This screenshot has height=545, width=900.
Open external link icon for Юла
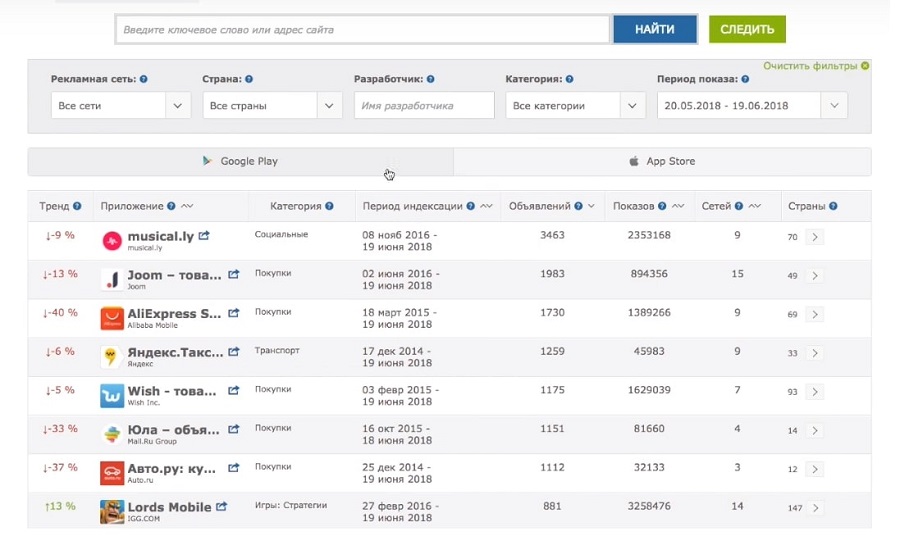pyautogui.click(x=234, y=429)
